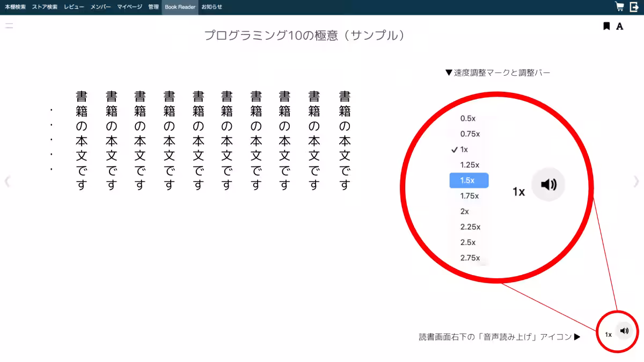This screenshot has height=362, width=644.
Task: Open the reader menu with the hamburger icon
Action: point(9,25)
